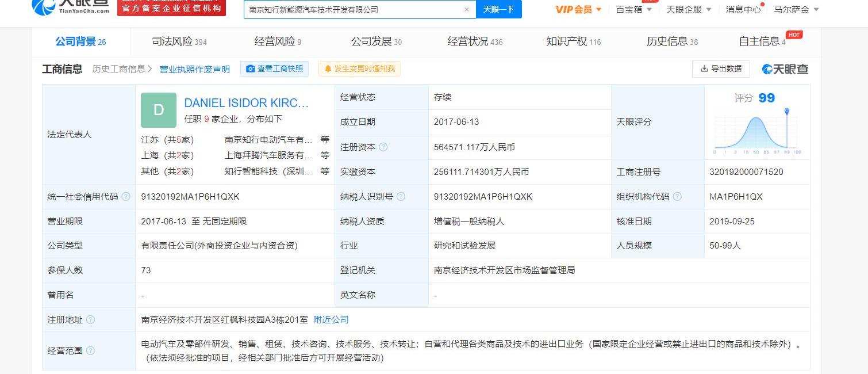This screenshot has width=868, height=374.
Task: Click the insured count value 73
Action: click(x=146, y=270)
